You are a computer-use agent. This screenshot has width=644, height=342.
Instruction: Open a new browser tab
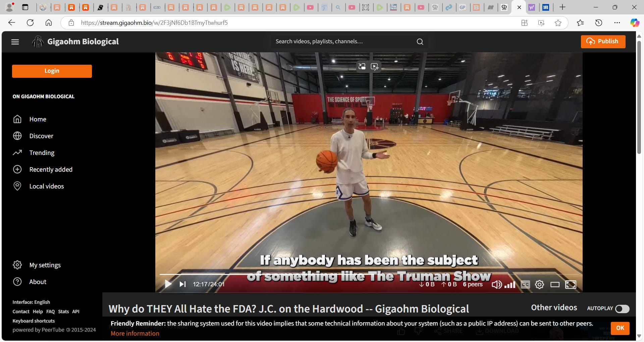(562, 7)
